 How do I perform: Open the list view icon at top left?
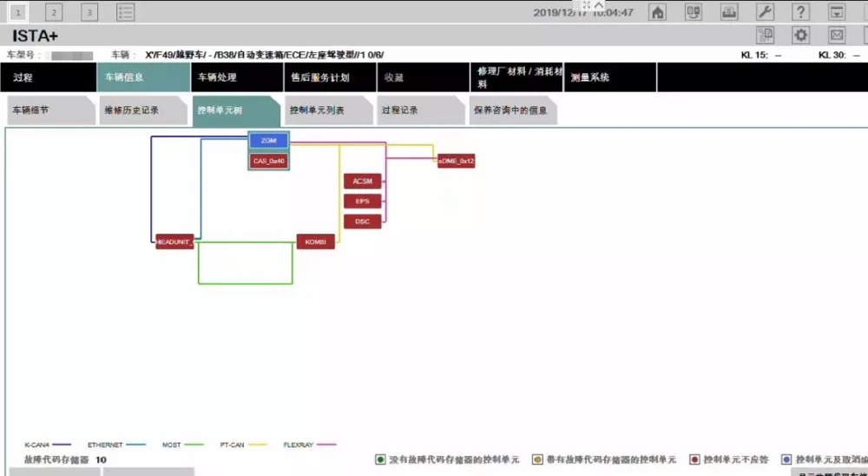tap(126, 12)
